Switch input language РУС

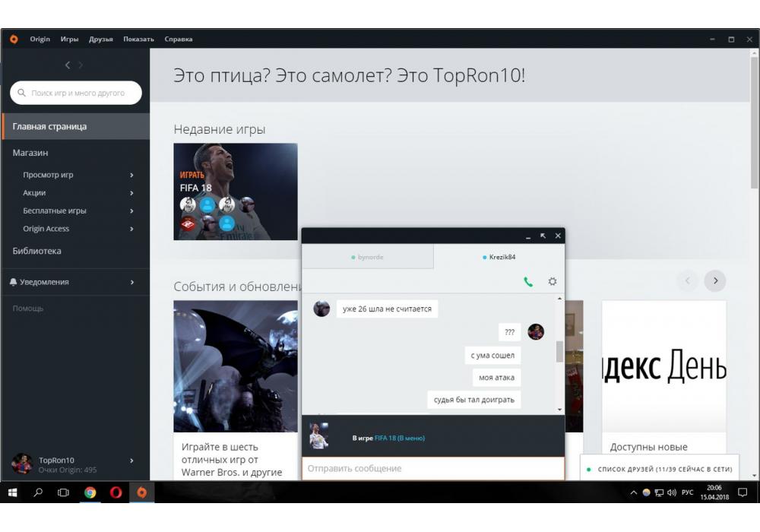pyautogui.click(x=687, y=492)
